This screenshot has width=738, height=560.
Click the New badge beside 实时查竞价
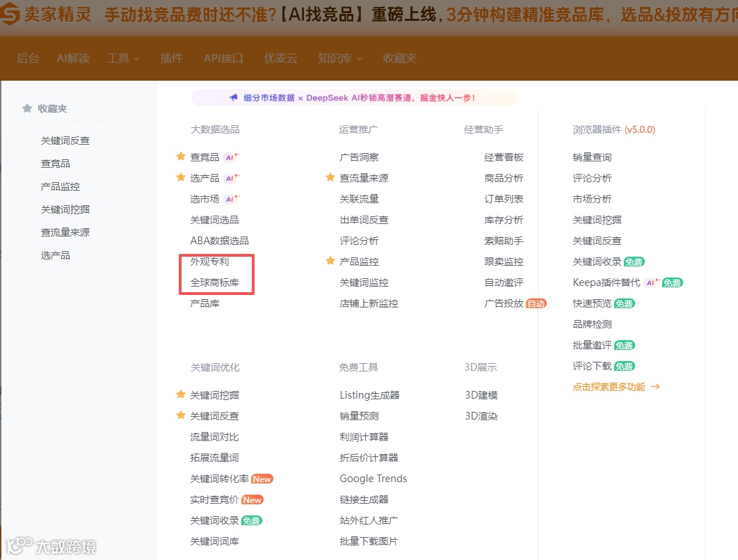(252, 499)
